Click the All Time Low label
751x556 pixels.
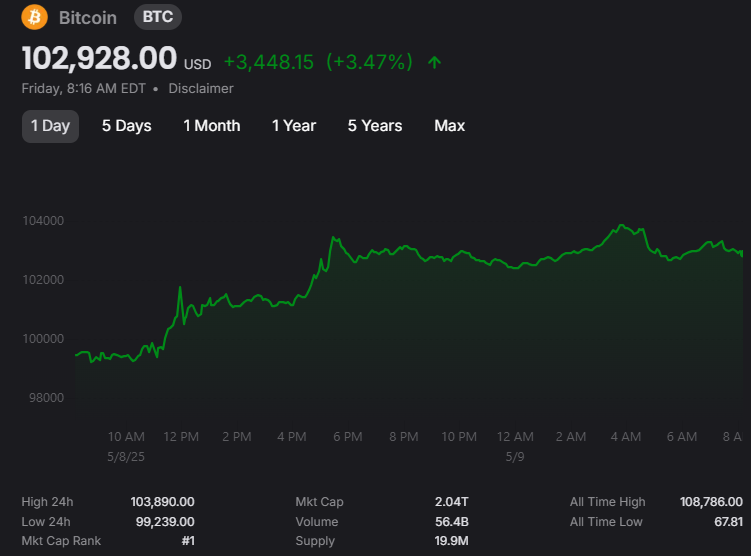pos(606,522)
